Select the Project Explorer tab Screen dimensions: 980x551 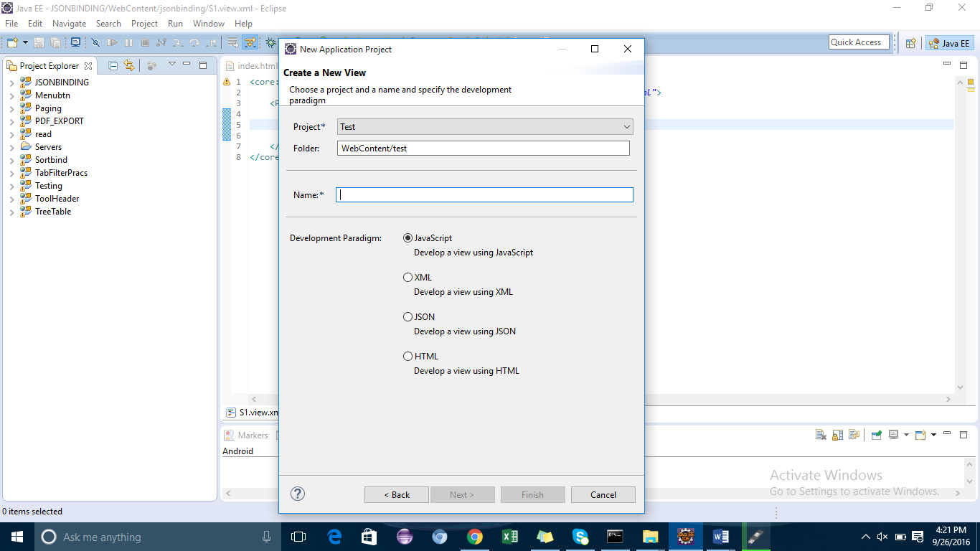tap(49, 65)
